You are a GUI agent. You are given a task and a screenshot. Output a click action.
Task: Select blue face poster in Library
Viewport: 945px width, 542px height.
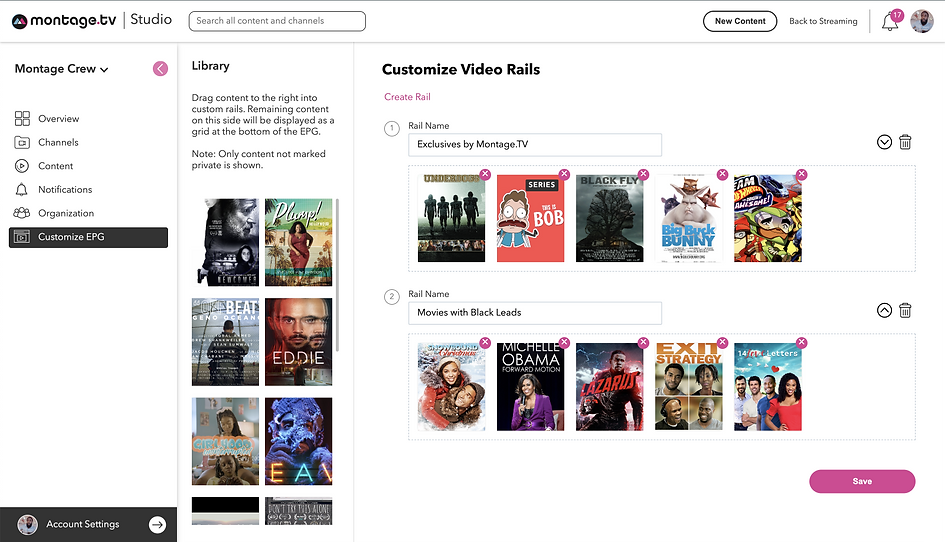[298, 441]
